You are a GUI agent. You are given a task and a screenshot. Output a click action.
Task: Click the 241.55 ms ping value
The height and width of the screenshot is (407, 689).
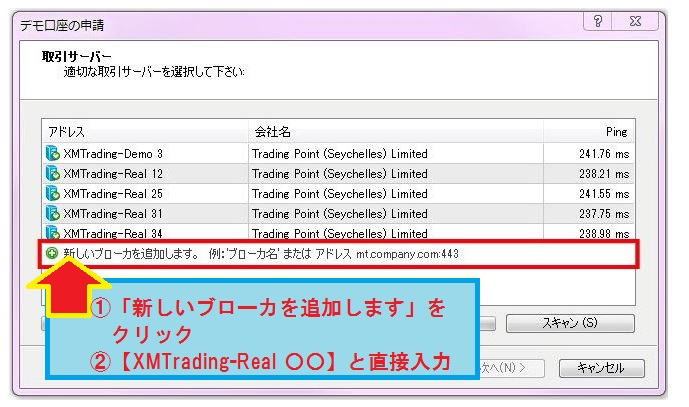(x=604, y=194)
